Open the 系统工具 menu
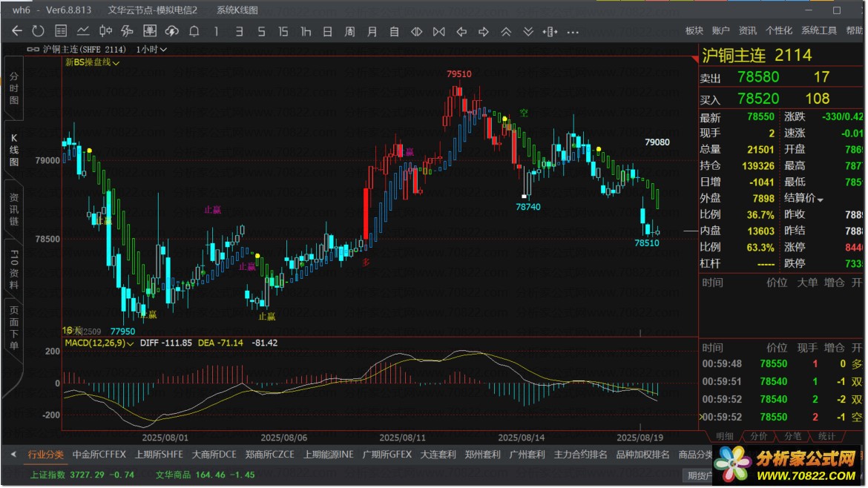The width and height of the screenshot is (868, 488). pyautogui.click(x=819, y=31)
